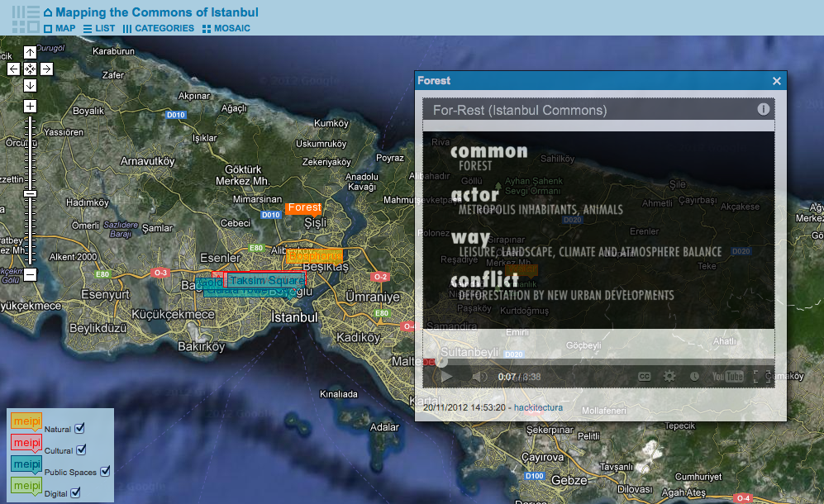Click the orange meipi Natural legend icon
Viewport: 824px width, 504px height.
pyautogui.click(x=26, y=422)
